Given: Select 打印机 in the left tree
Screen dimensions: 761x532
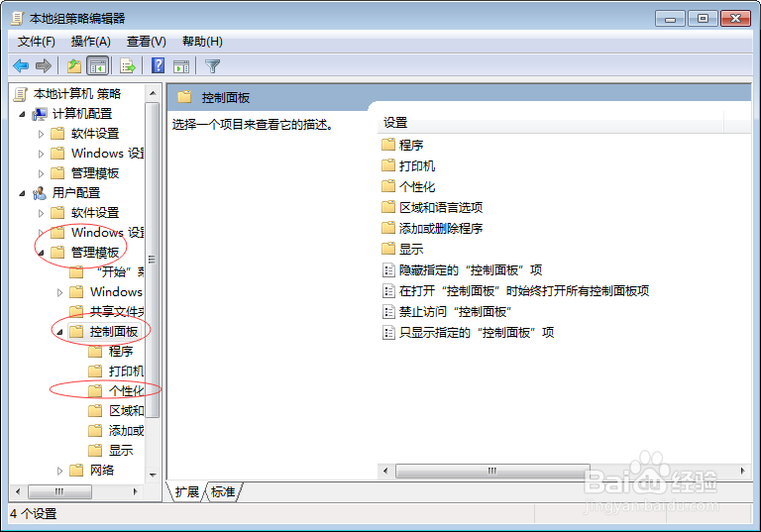Looking at the screenshot, I should [x=126, y=372].
